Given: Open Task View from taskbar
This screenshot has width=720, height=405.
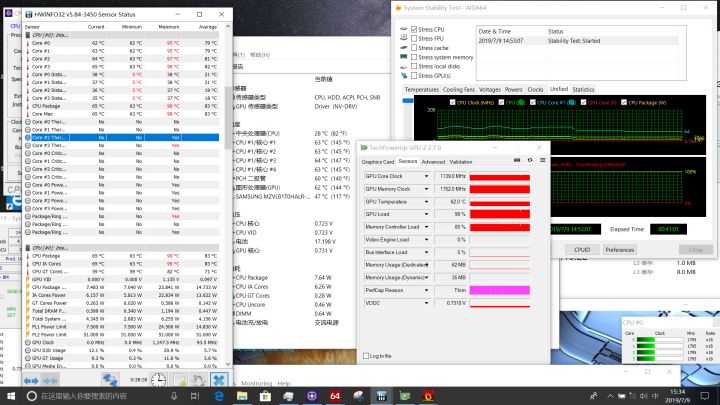Looking at the screenshot, I should pos(195,396).
